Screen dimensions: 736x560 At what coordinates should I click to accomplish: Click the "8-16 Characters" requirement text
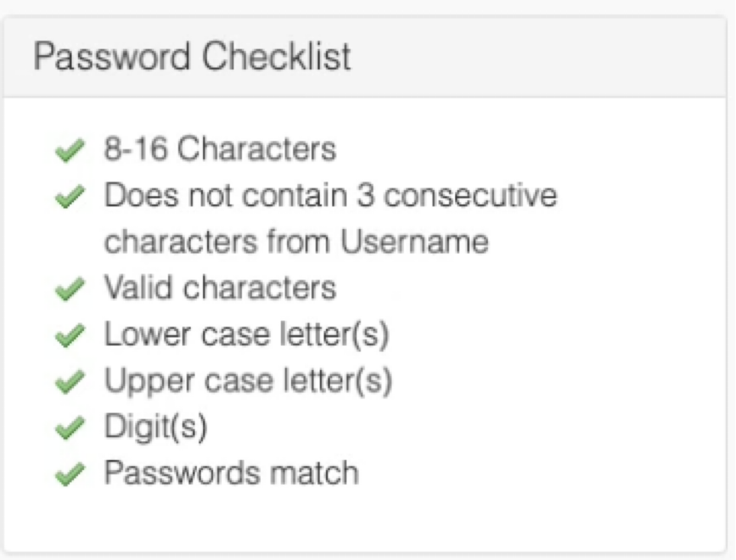tap(220, 150)
